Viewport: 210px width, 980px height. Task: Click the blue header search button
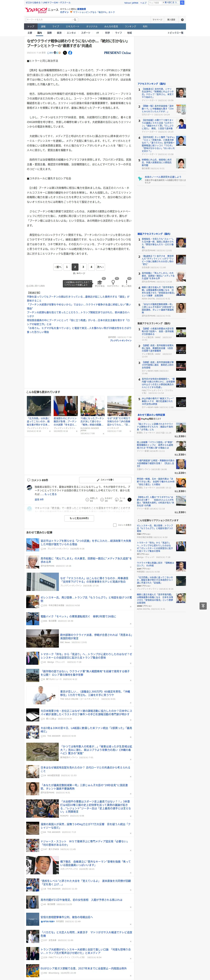[x=183, y=3]
